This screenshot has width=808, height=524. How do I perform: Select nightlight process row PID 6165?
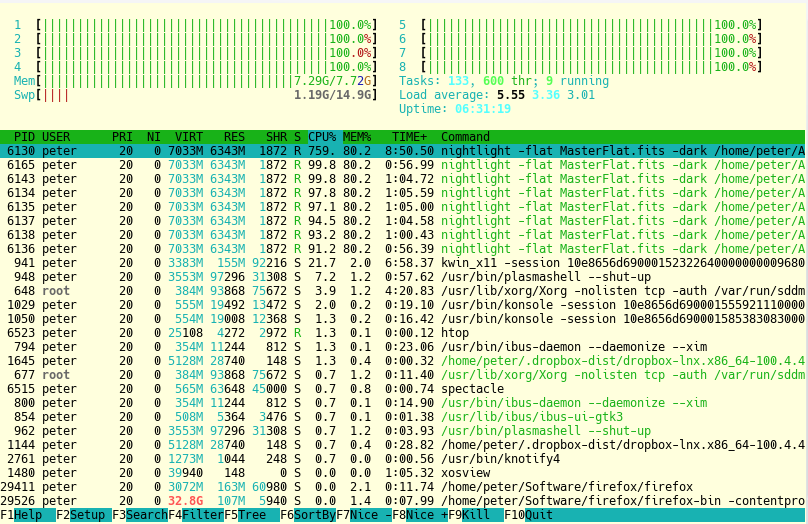click(x=402, y=165)
